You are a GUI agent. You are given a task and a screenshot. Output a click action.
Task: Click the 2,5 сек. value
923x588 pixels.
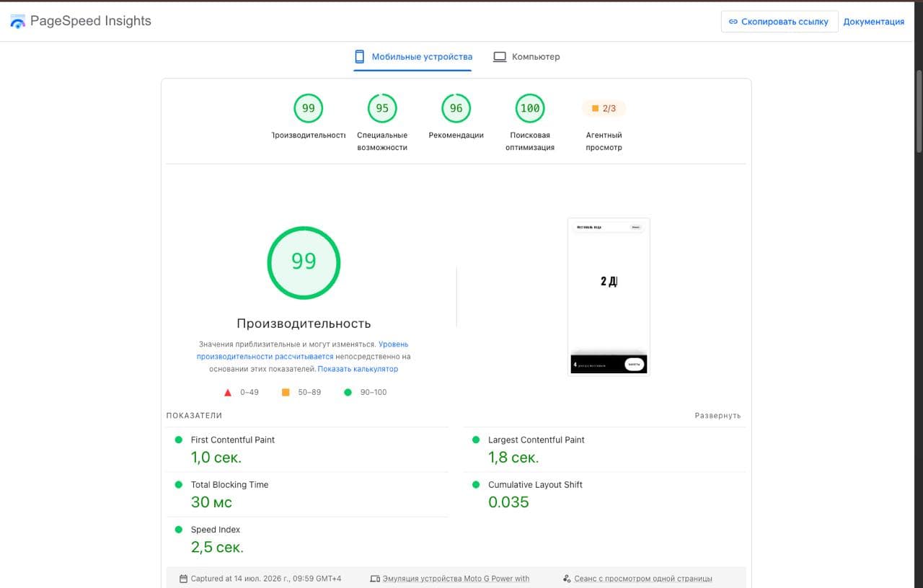[217, 547]
